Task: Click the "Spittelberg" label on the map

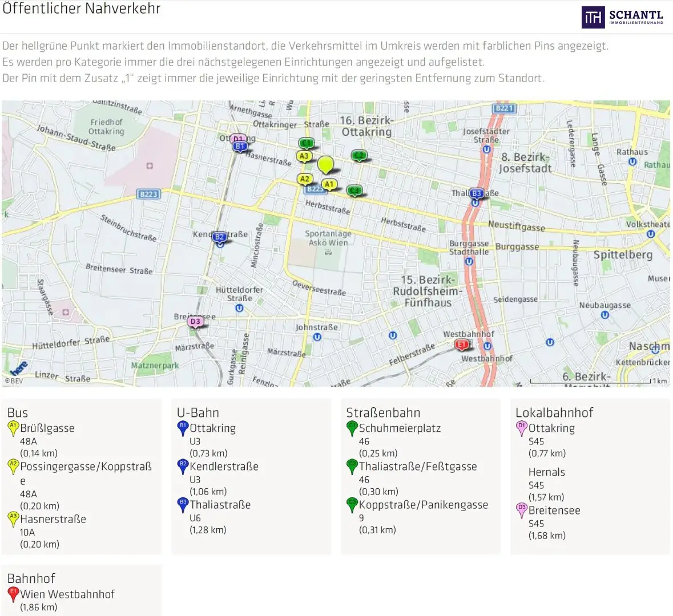Action: tap(623, 255)
